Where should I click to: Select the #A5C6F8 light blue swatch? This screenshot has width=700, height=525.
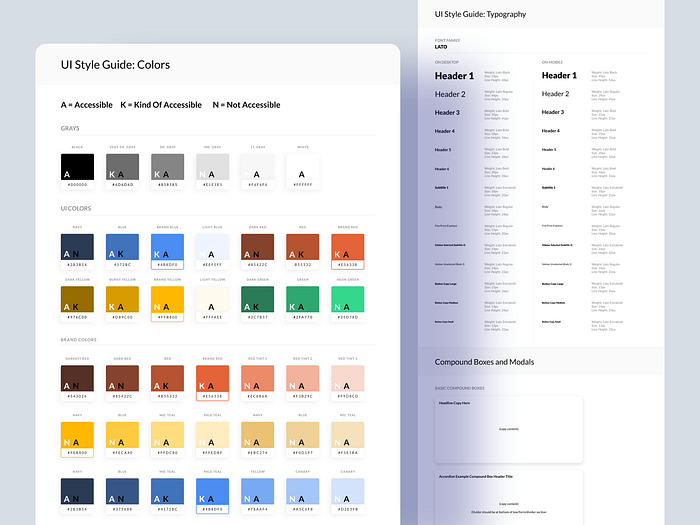(303, 496)
